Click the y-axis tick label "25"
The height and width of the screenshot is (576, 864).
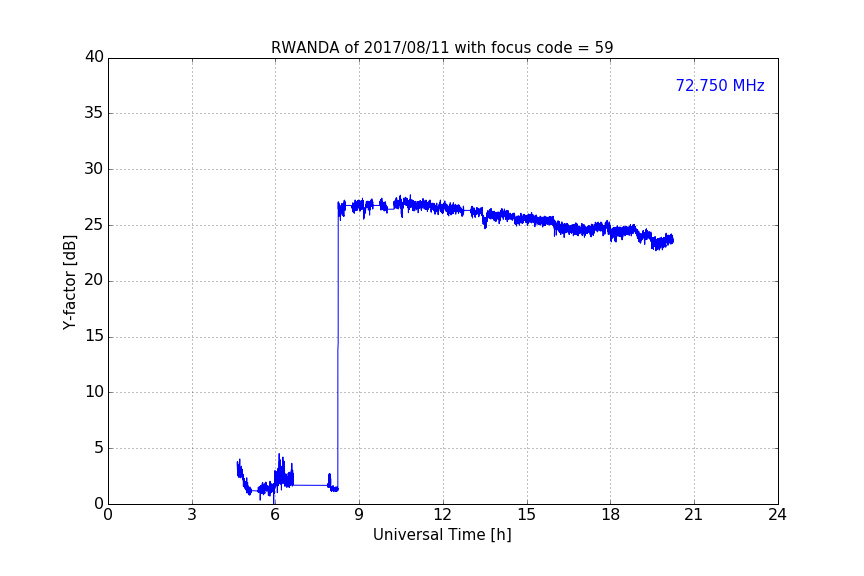94,224
